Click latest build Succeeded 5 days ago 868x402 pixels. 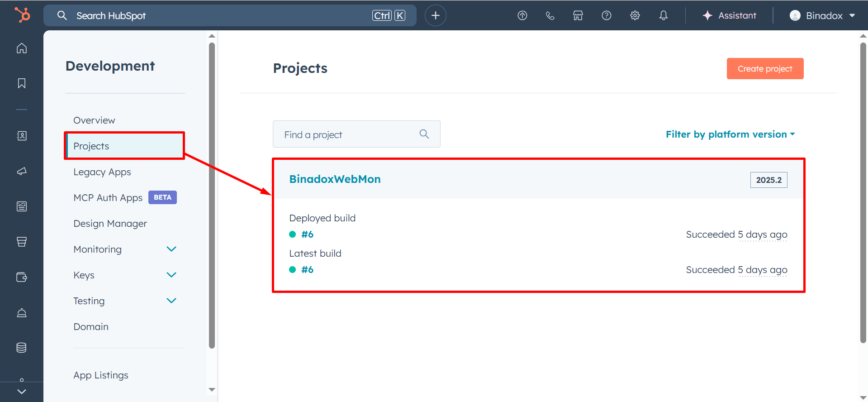pyautogui.click(x=736, y=270)
